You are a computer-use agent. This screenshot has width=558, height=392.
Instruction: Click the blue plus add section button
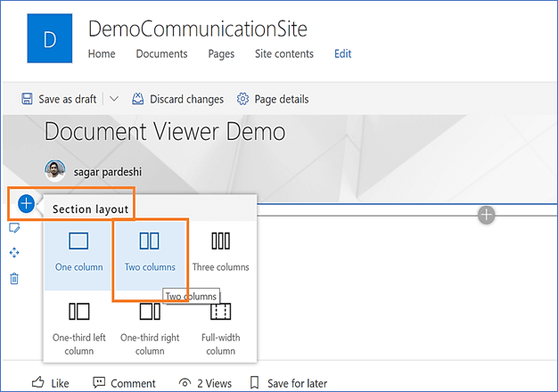27,204
